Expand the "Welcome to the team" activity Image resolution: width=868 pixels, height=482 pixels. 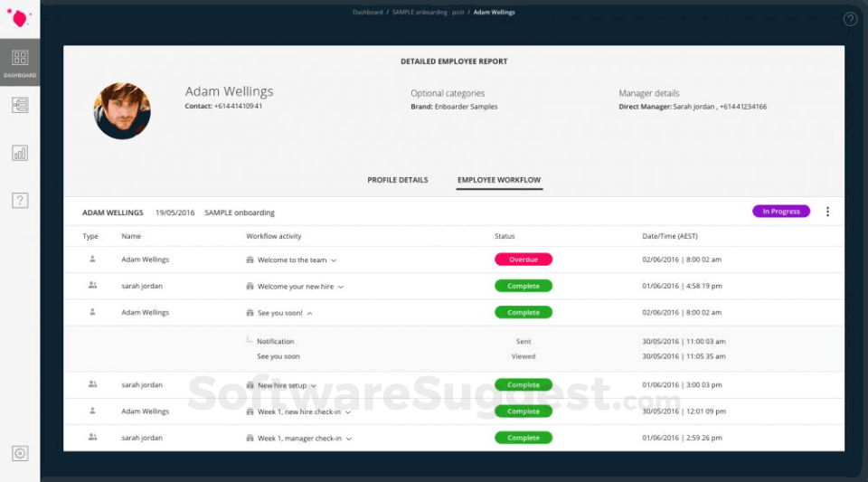(334, 260)
